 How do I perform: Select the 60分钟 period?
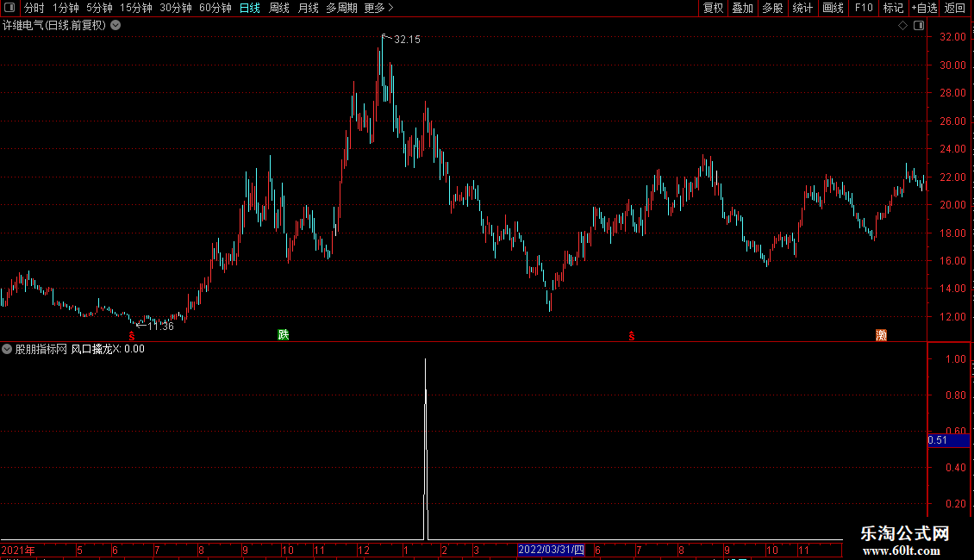tap(215, 8)
